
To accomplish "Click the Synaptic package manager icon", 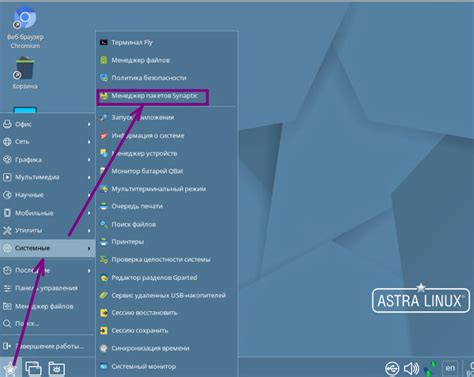I will [104, 96].
